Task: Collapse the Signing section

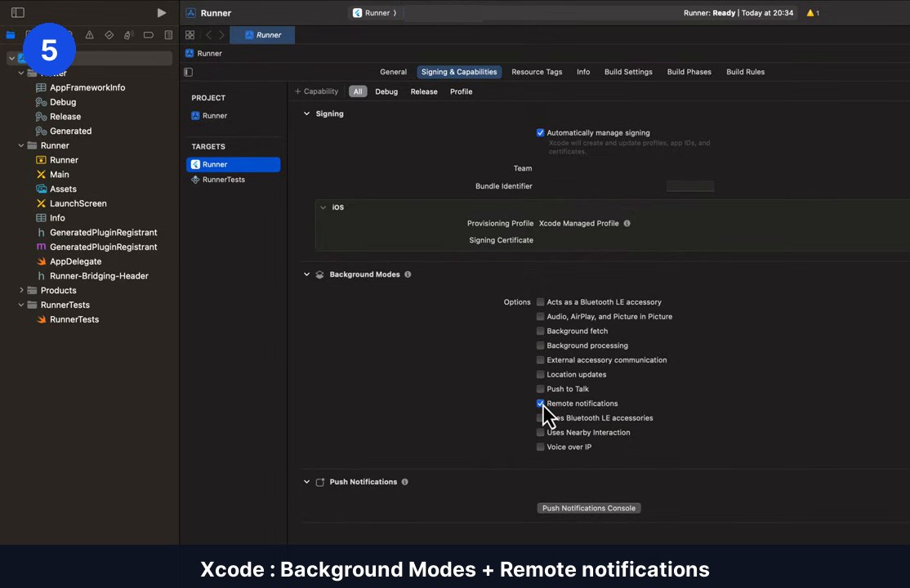Action: (306, 114)
